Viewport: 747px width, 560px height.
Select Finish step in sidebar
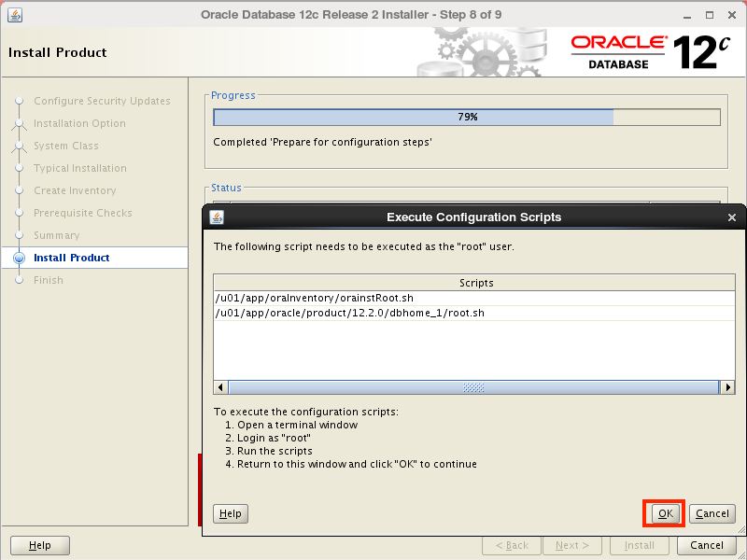[49, 280]
